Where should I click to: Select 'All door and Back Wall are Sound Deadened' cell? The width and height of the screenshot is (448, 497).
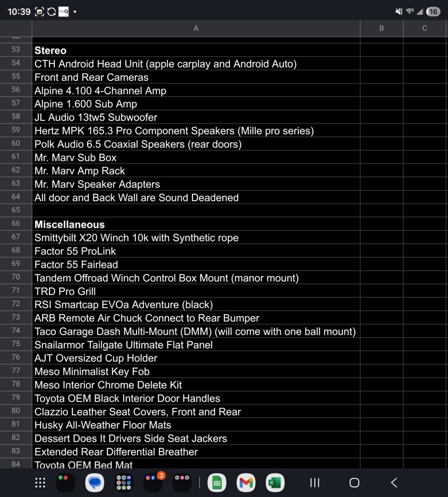pos(196,197)
